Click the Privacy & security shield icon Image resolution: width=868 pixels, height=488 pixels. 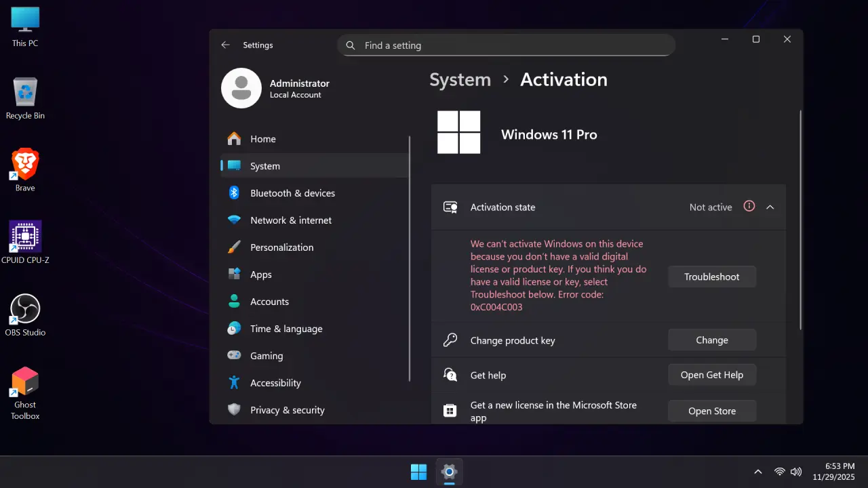tap(234, 410)
